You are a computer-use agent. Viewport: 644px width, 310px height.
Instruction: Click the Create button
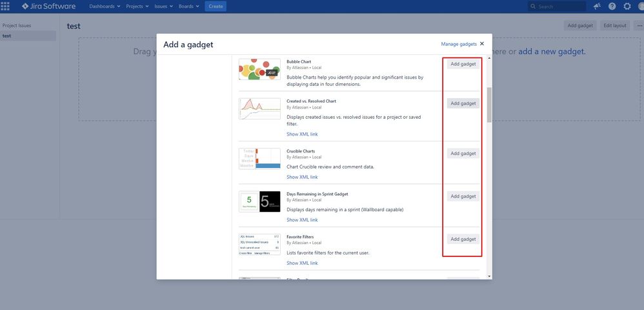click(x=216, y=6)
